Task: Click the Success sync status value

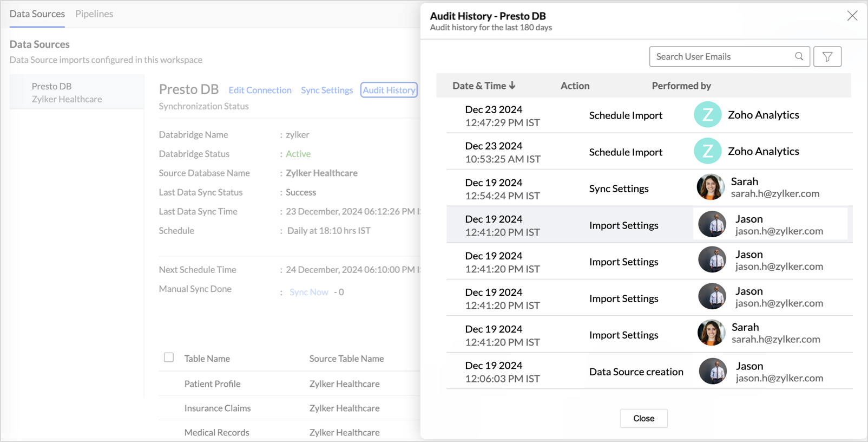Action: coord(301,192)
